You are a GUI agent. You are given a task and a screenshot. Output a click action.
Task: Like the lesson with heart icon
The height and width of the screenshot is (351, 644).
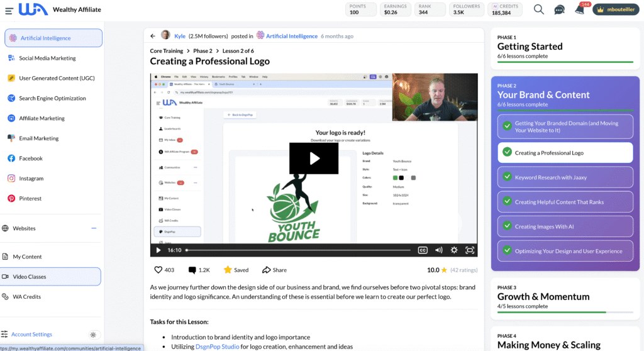[x=158, y=270]
